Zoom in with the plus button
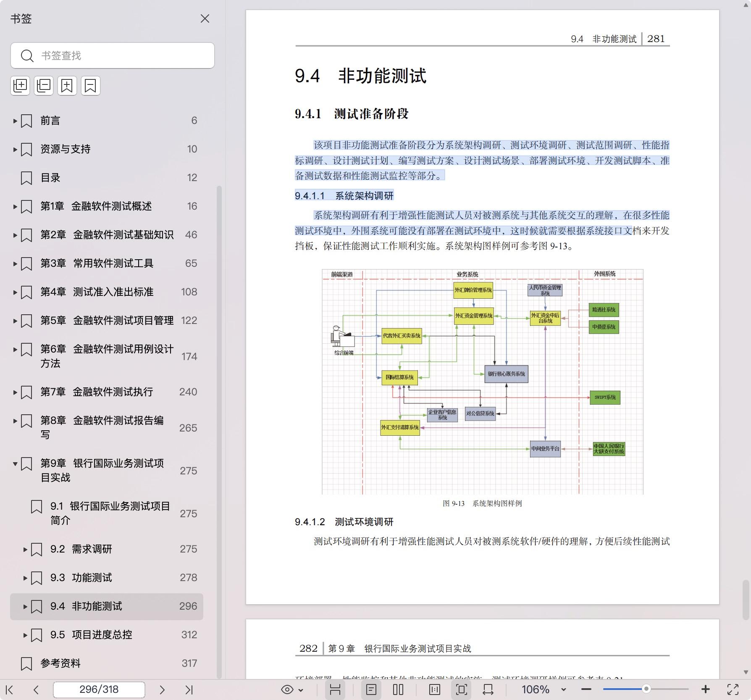 tap(706, 689)
